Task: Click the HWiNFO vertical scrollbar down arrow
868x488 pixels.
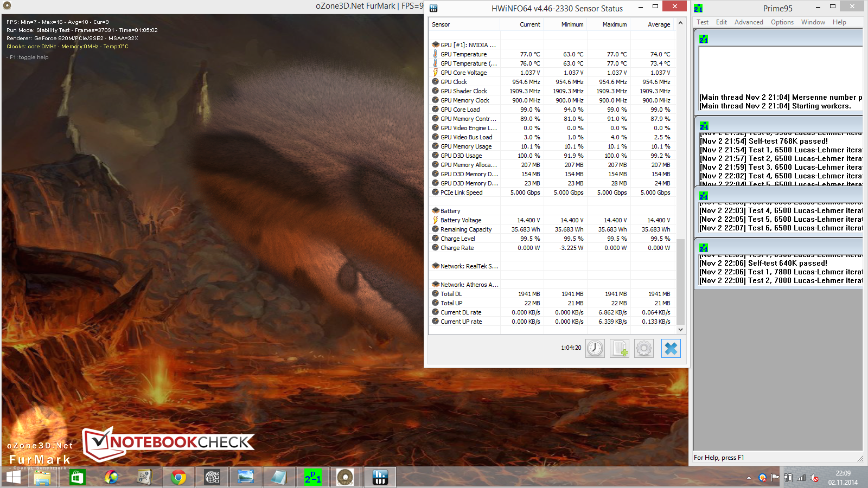Action: (x=680, y=330)
